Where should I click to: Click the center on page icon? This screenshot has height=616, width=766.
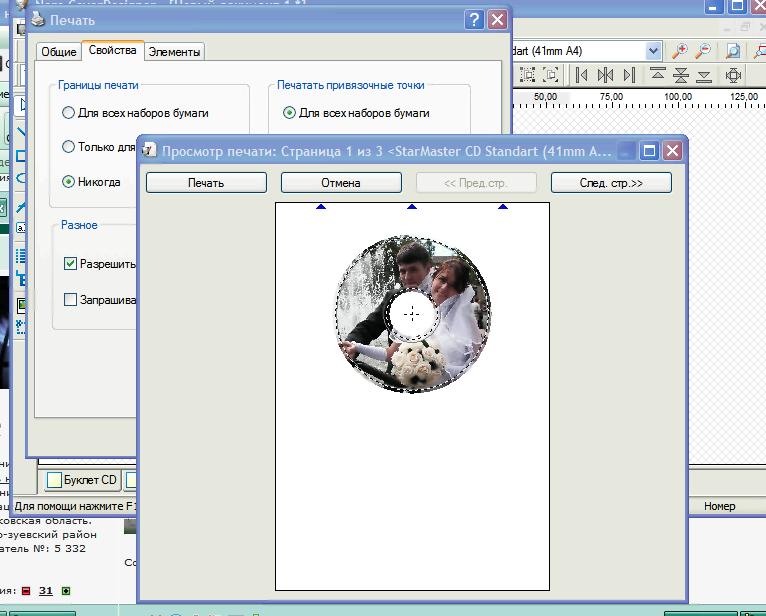click(733, 76)
